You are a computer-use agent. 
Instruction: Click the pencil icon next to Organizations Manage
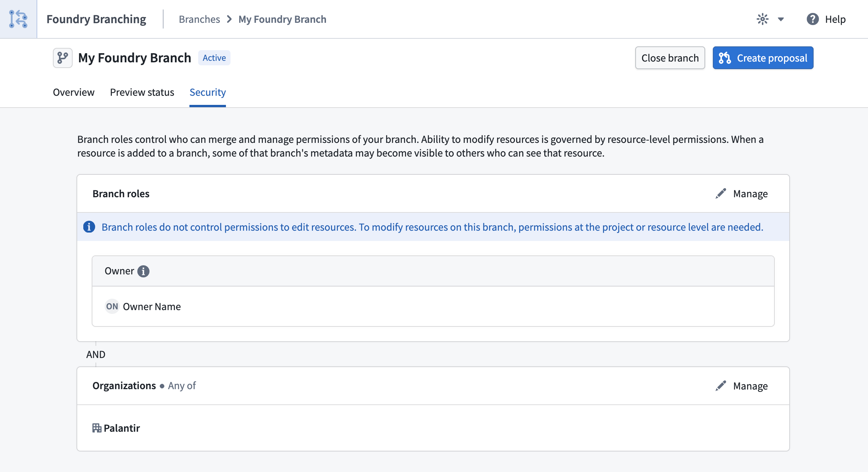721,386
